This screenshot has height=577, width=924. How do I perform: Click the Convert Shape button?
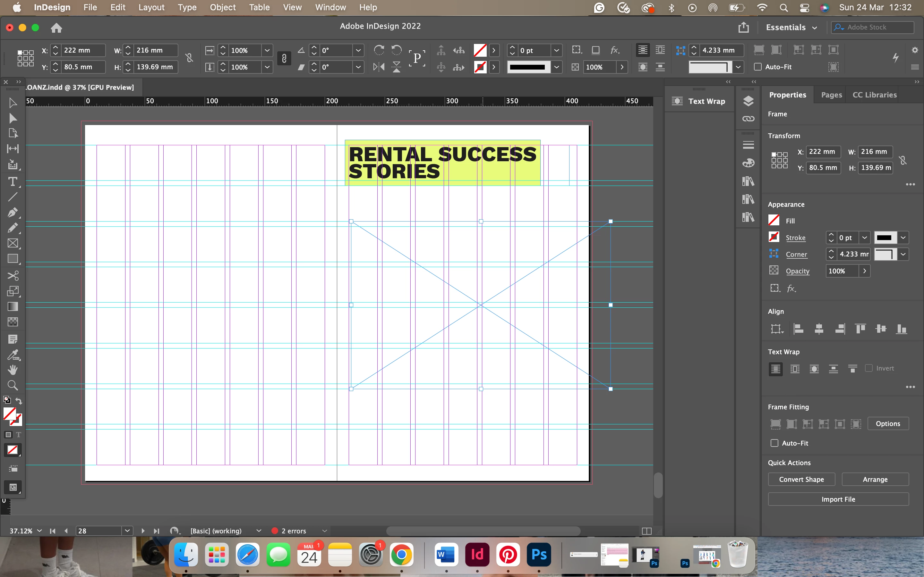[x=801, y=479]
